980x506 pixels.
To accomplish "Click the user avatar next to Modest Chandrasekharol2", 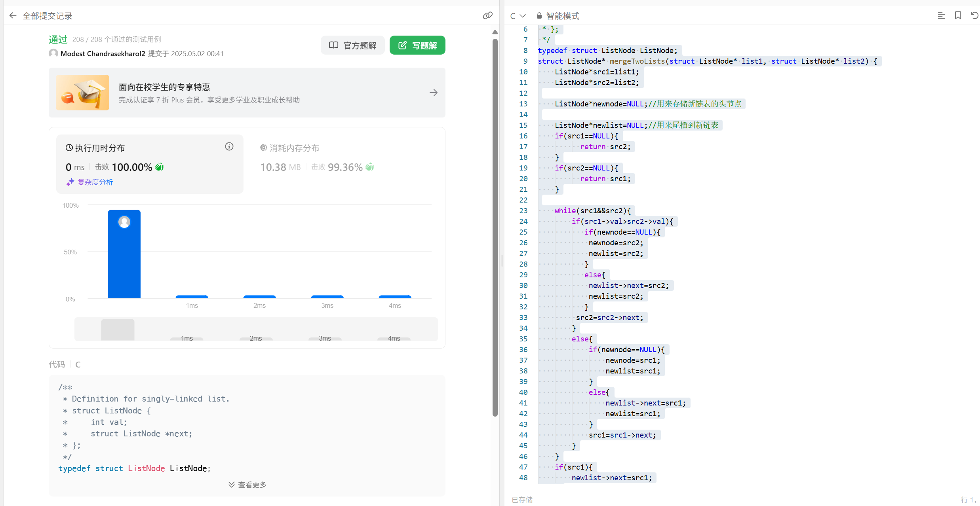I will pyautogui.click(x=53, y=53).
